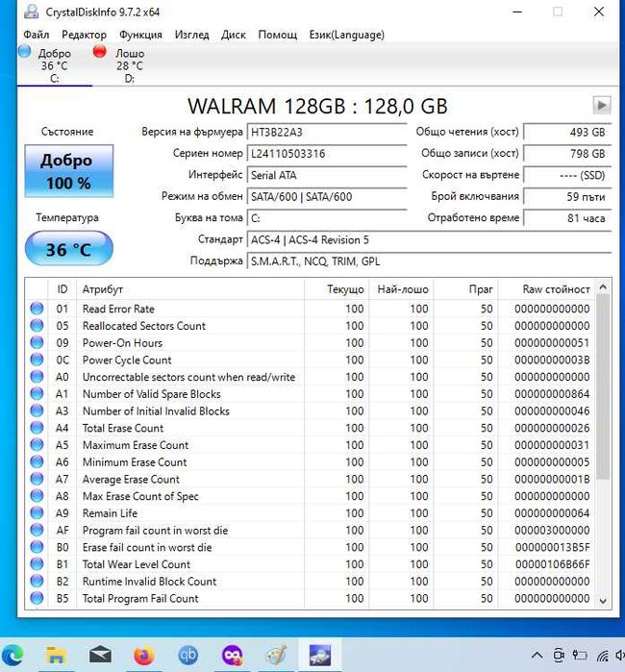Select 'Max Erase Count of Spec' row
625x672 pixels.
click(310, 496)
